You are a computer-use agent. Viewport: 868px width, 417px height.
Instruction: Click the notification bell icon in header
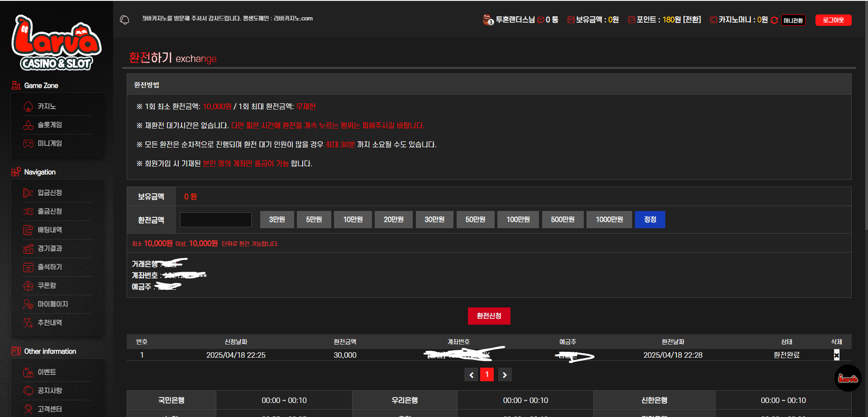tap(124, 20)
